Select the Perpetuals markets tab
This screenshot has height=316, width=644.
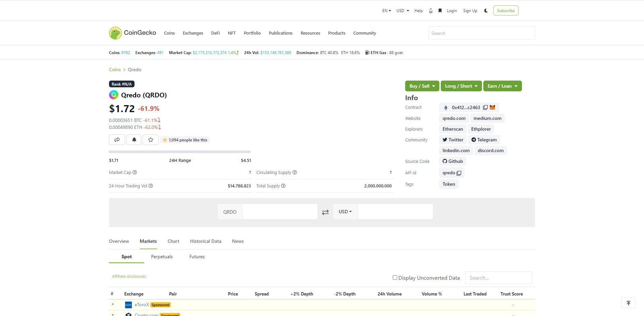coord(162,257)
